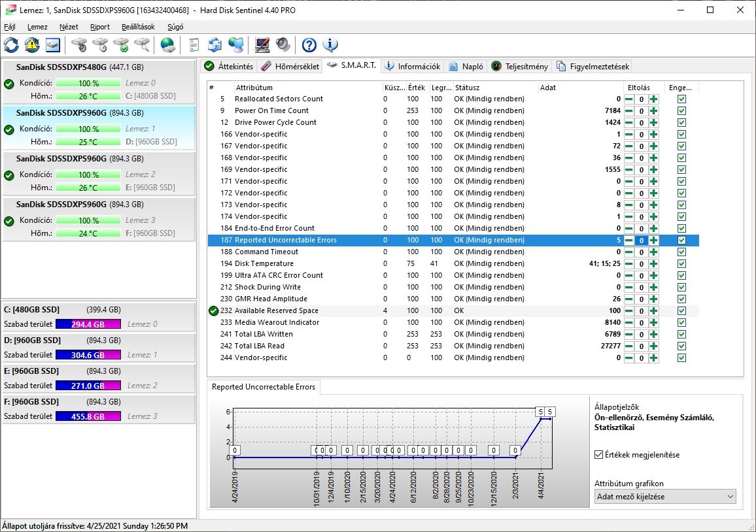Toggle enable checkbox for attribute 244 Vendor-specific
The image size is (756, 532).
[681, 358]
